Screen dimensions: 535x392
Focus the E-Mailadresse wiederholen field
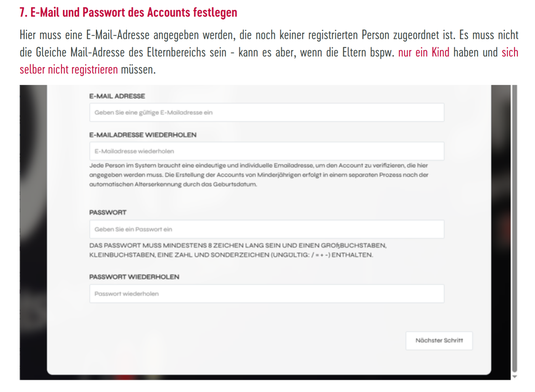pyautogui.click(x=267, y=151)
